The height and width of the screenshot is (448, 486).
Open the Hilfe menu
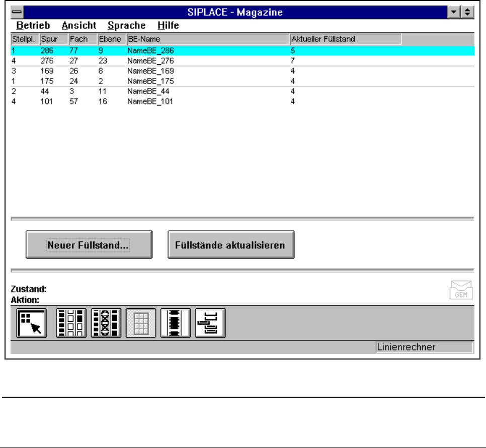click(168, 25)
